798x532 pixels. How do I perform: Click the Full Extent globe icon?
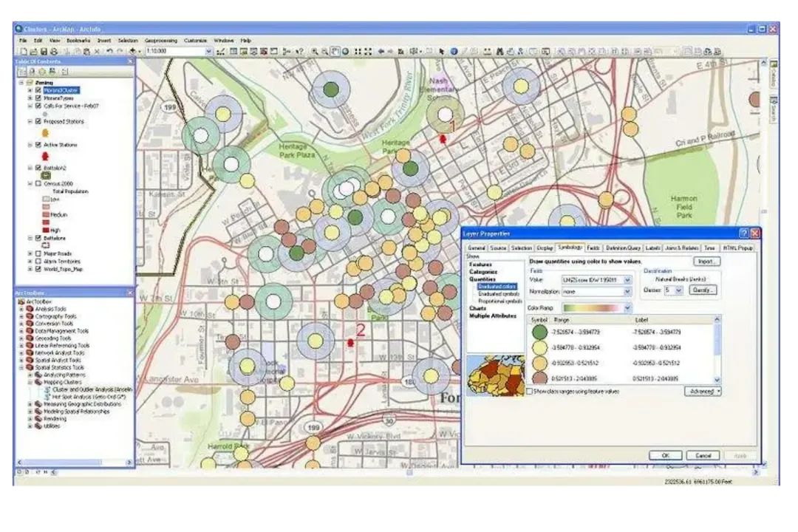pyautogui.click(x=347, y=52)
